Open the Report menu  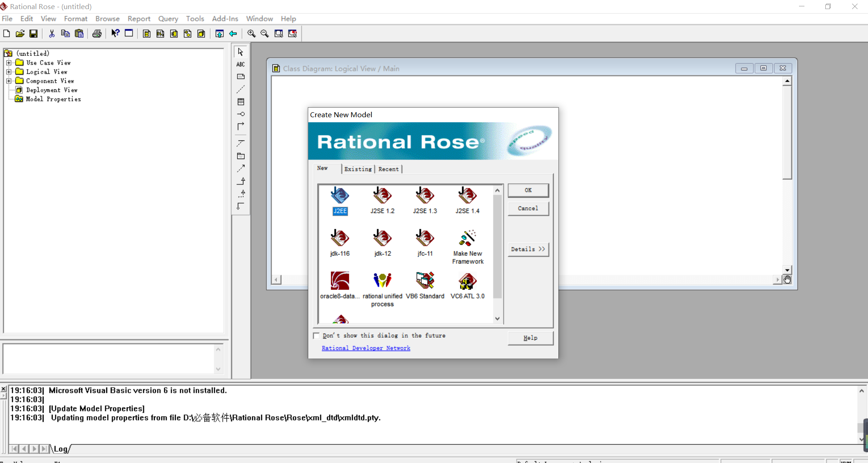pyautogui.click(x=139, y=19)
